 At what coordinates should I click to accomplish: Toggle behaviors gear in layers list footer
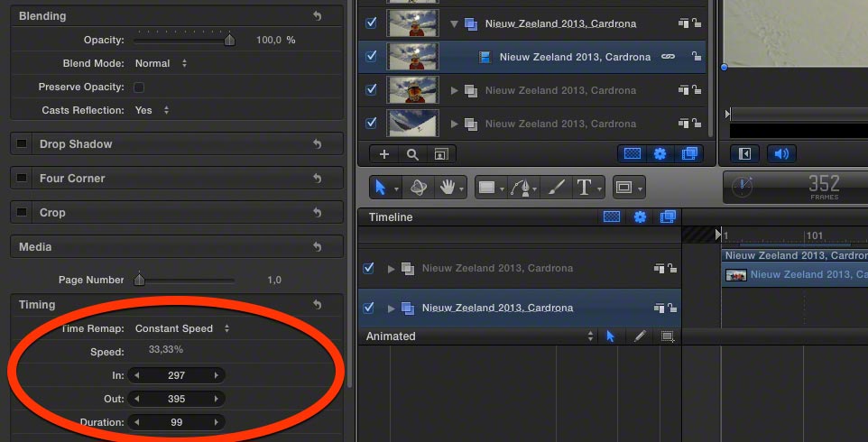[660, 153]
